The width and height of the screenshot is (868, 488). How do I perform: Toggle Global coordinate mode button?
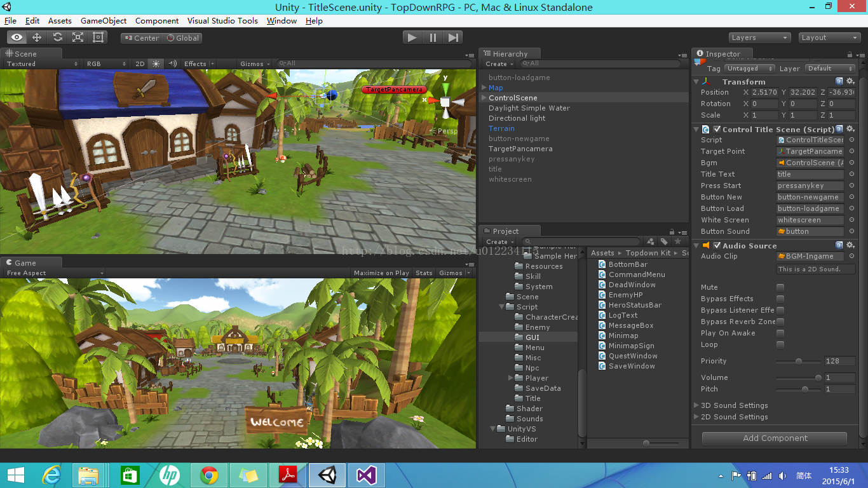pos(182,37)
